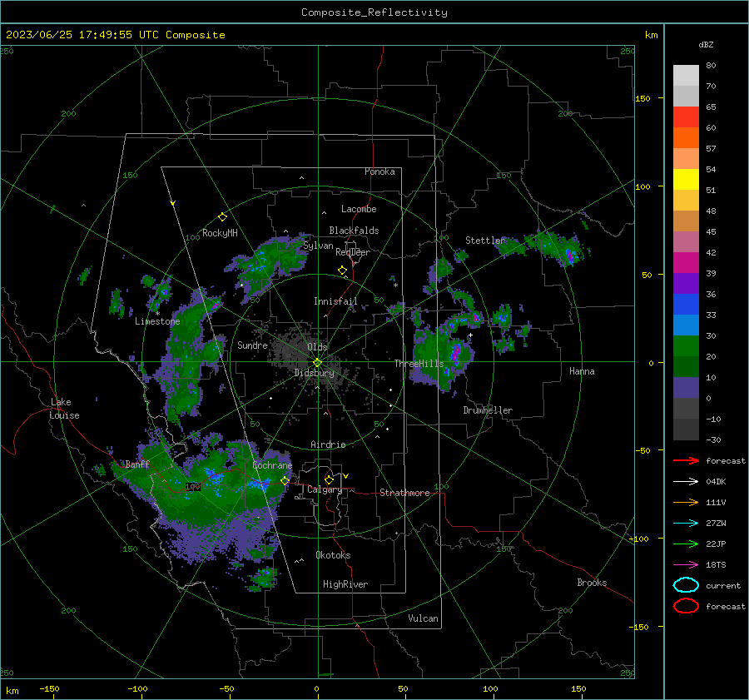Click the cyan current ellipse icon

686,585
